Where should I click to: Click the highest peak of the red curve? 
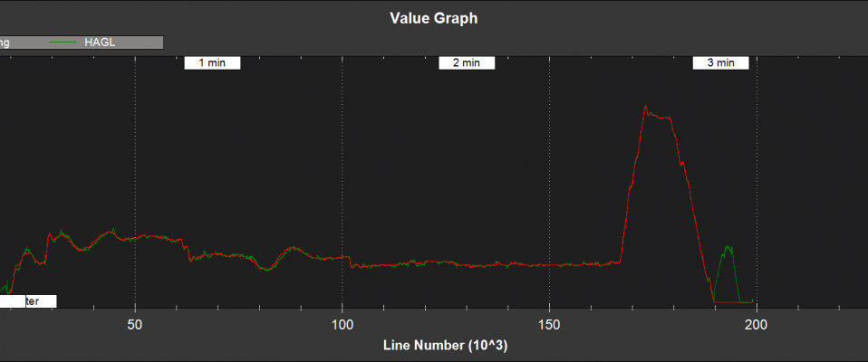pos(645,107)
